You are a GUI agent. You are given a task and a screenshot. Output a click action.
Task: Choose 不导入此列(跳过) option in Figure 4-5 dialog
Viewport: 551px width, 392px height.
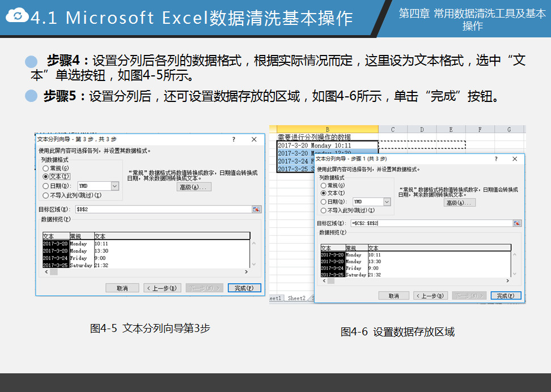pos(46,195)
